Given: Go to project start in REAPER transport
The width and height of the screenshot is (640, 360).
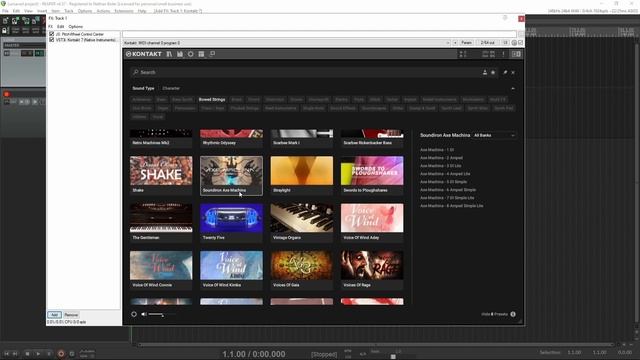Looking at the screenshot, I should point(6,353).
